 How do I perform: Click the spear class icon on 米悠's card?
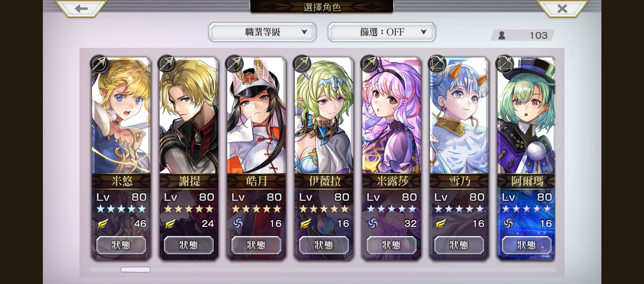(x=99, y=64)
